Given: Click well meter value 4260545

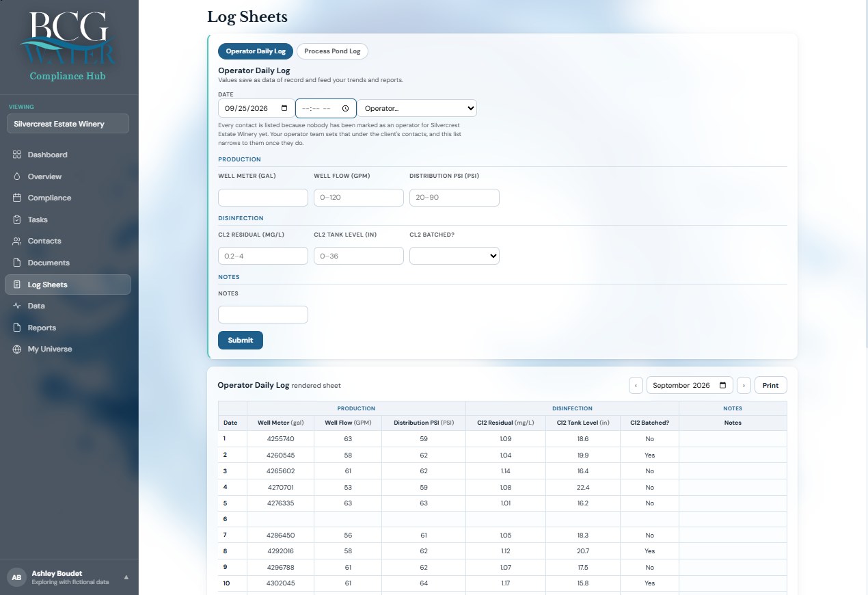Looking at the screenshot, I should pos(281,455).
